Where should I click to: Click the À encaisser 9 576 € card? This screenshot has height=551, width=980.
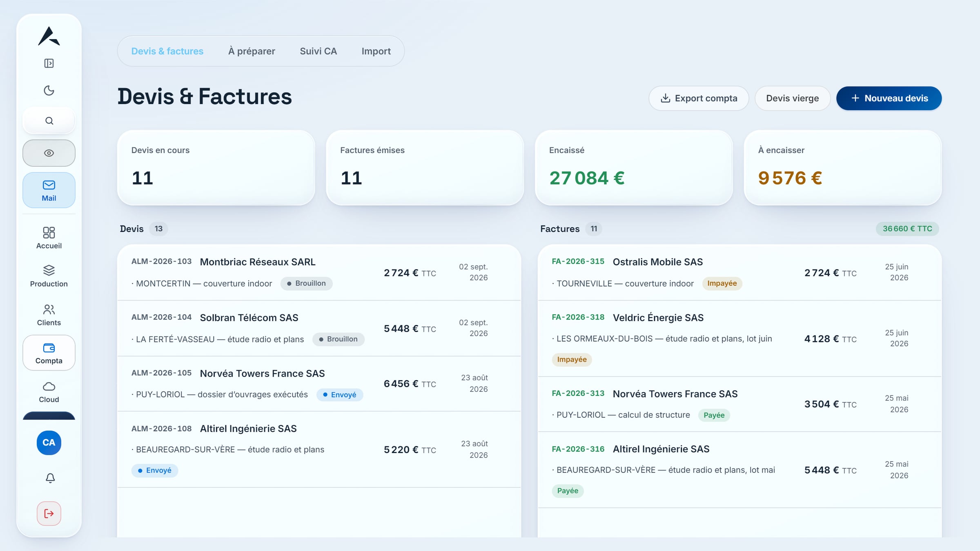(843, 167)
